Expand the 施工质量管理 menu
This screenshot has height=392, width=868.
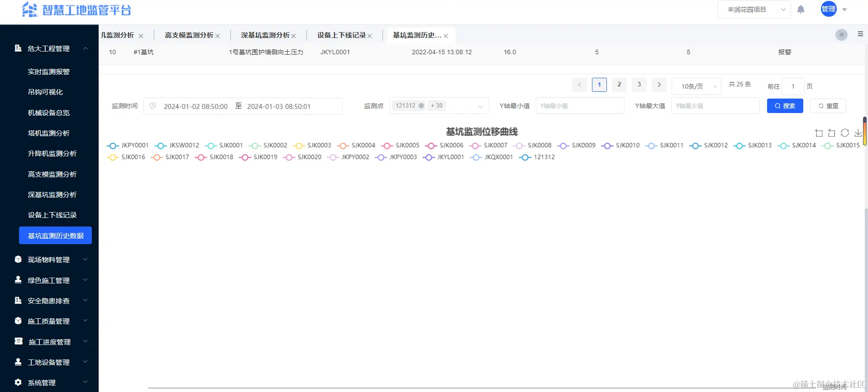click(49, 321)
